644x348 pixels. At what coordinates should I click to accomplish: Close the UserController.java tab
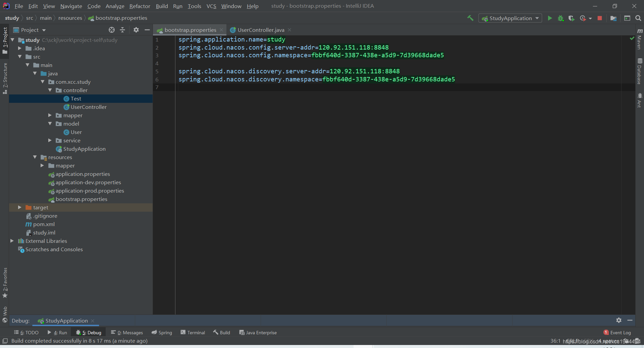289,30
